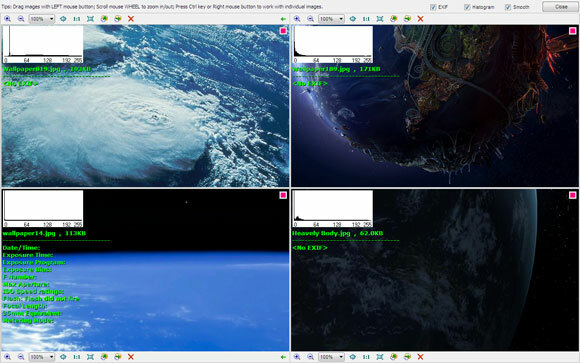
Task: Click the globe-refresh icon below wallpaper14.jpg
Action: click(104, 357)
